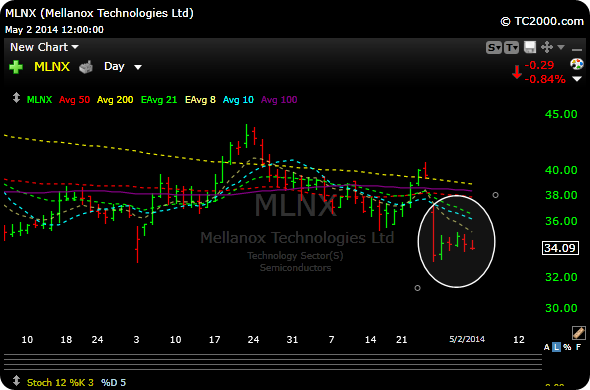Screen dimensions: 590x390
Task: Toggle the F scale option
Action: pos(578,347)
